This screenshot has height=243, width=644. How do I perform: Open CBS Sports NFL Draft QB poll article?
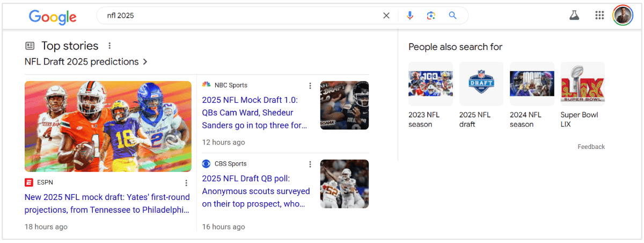coord(255,191)
